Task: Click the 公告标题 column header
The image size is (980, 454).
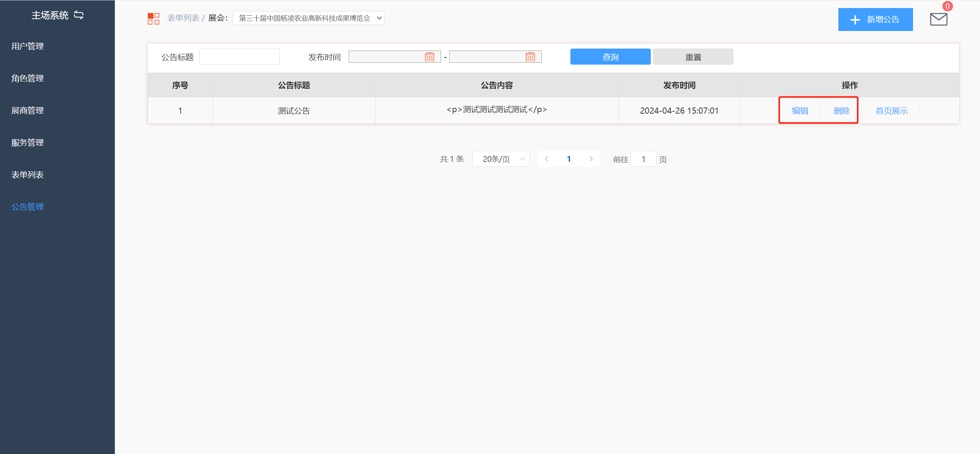Action: pos(294,85)
